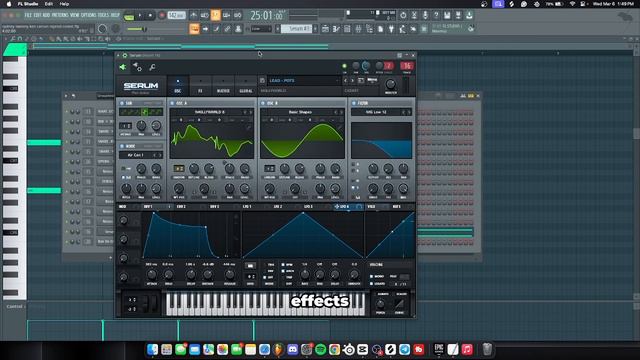Open the Serum #7 pattern selector
The height and width of the screenshot is (360, 640).
(297, 29)
